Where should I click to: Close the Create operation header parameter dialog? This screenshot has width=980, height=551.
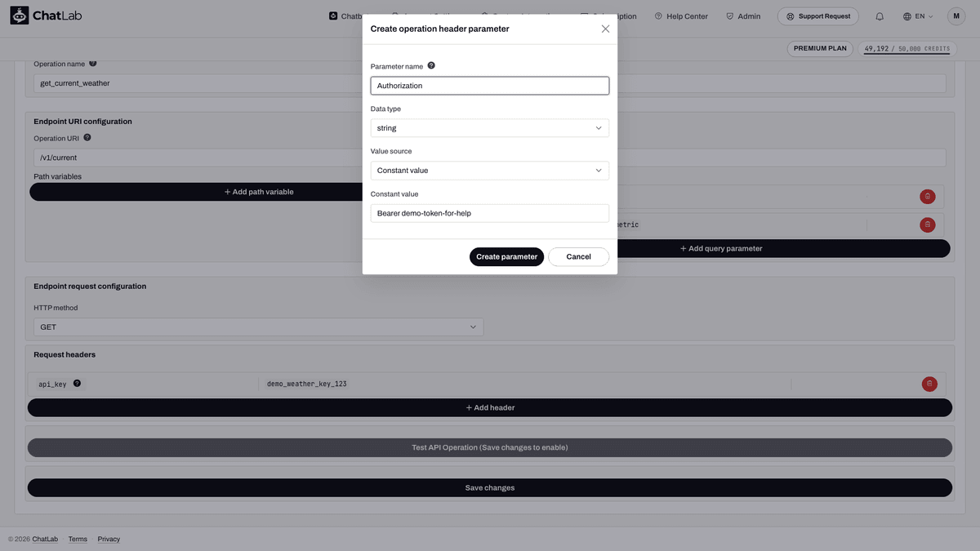coord(605,29)
